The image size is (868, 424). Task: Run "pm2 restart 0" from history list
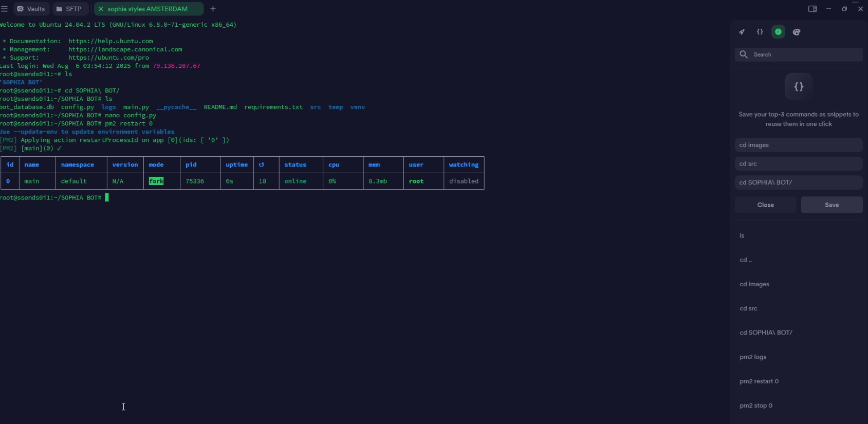point(759,381)
